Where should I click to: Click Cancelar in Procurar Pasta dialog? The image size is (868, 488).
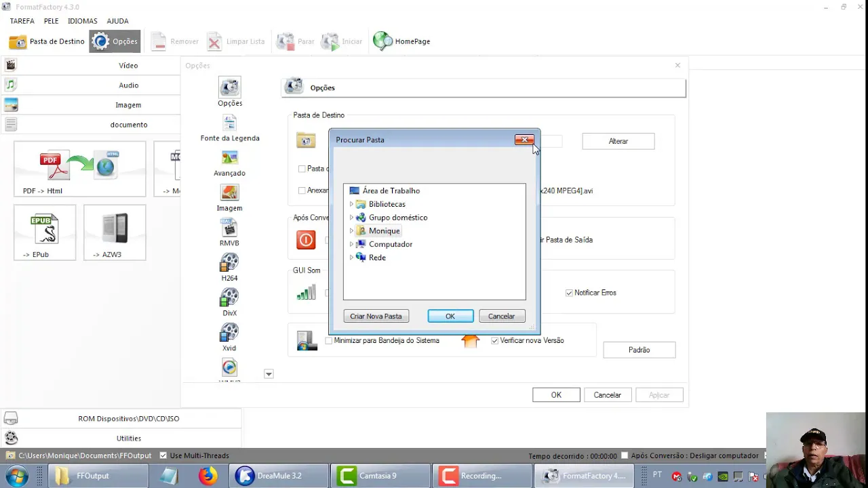[x=502, y=317]
